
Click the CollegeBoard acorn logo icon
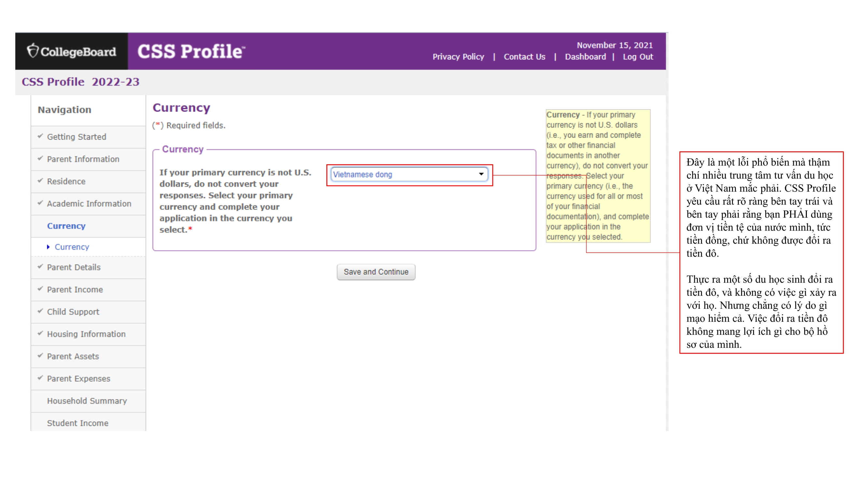tap(33, 51)
